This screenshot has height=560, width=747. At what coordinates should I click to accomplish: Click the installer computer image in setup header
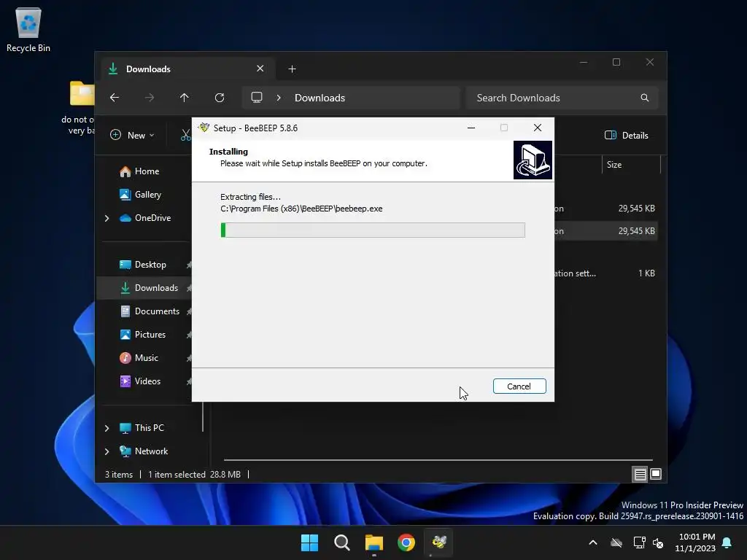click(533, 160)
